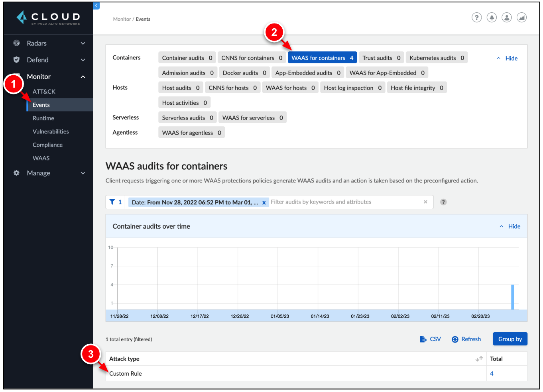543x392 pixels.
Task: Click the blue bar in the audits chart
Action: coord(512,297)
